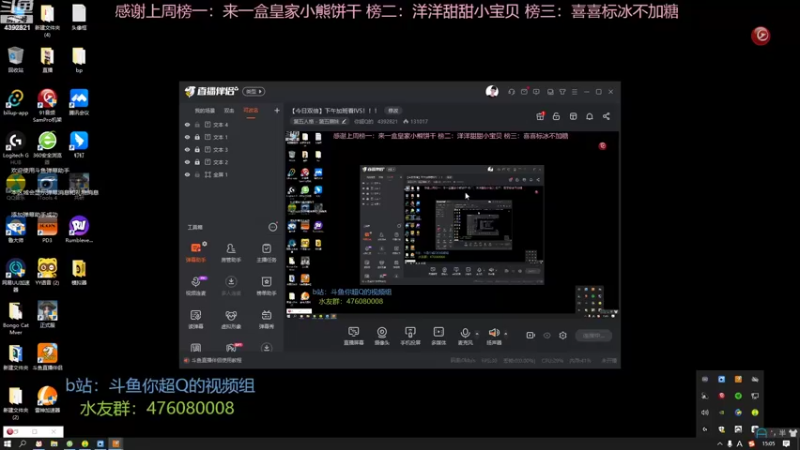
Task: Open the notification bell icon
Action: click(x=589, y=116)
